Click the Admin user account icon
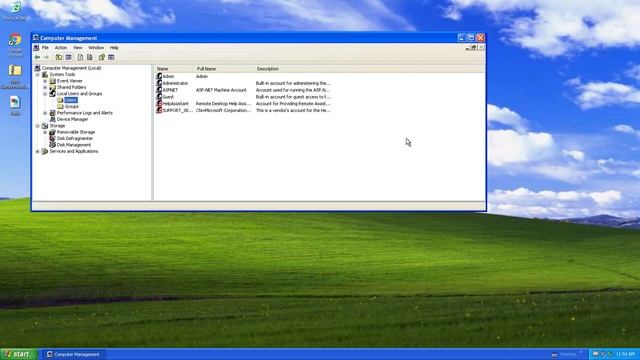The height and width of the screenshot is (360, 640). click(x=159, y=76)
